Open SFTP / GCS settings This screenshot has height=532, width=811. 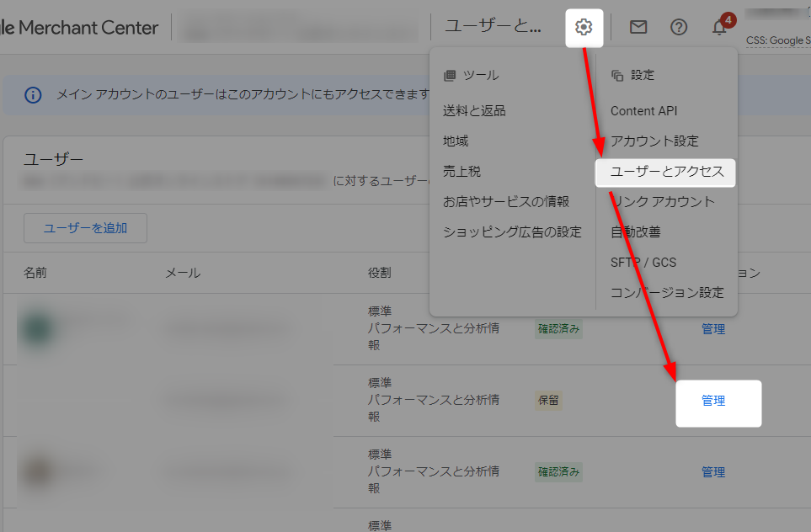(643, 263)
